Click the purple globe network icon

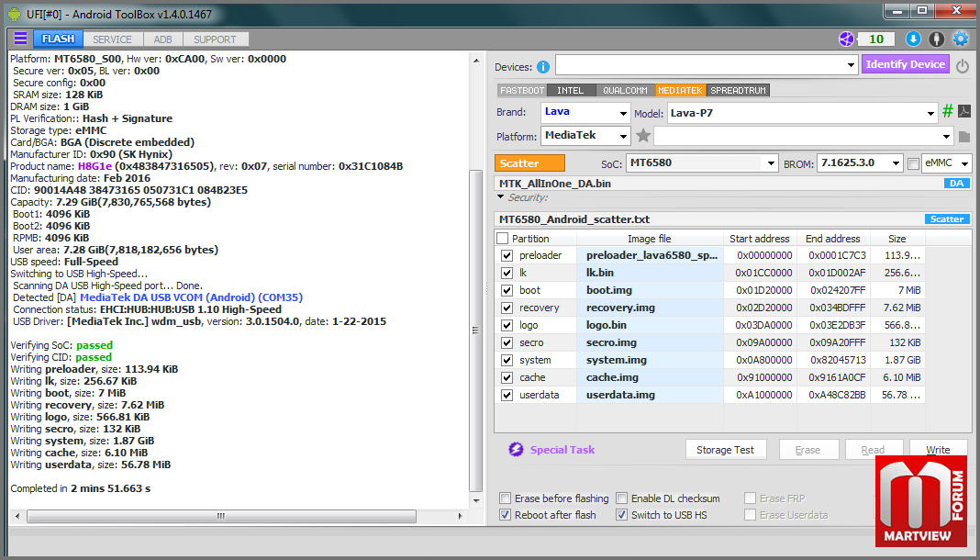point(846,39)
